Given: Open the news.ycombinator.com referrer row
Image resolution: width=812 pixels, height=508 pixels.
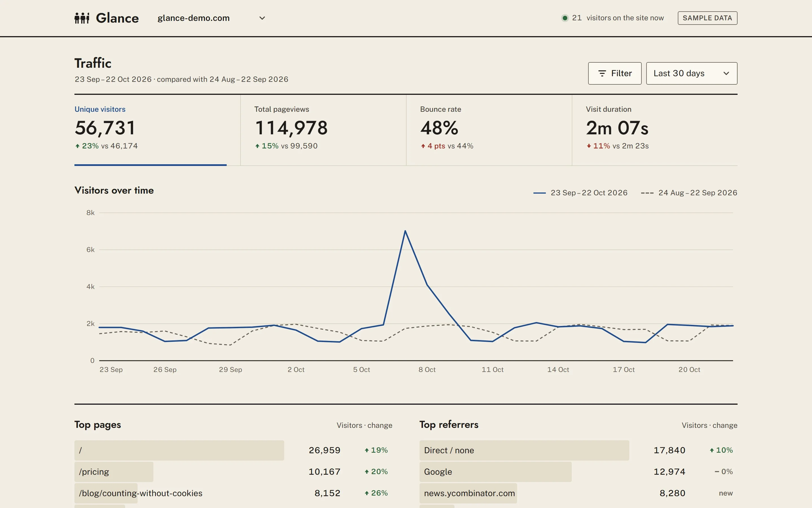Looking at the screenshot, I should [579, 493].
